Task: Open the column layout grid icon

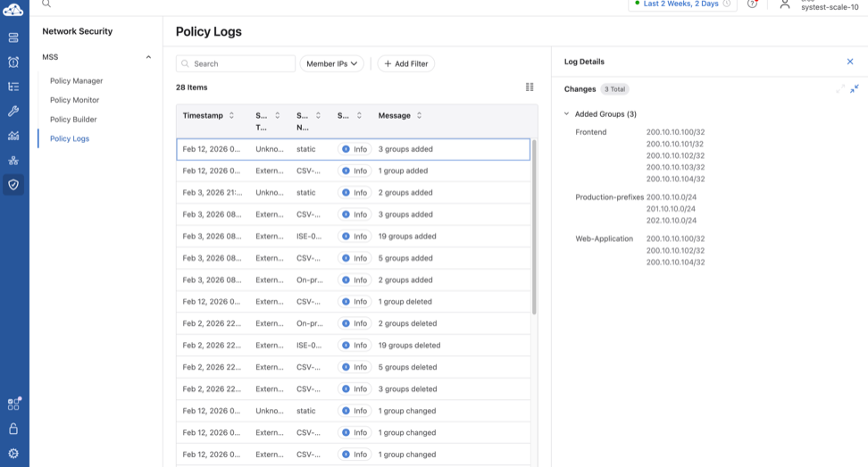Action: (530, 87)
